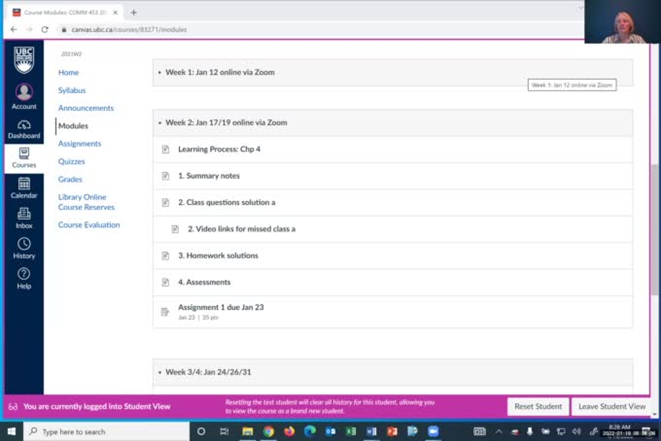Click the Cortana circle taskbar button
The height and width of the screenshot is (441, 661).
point(201,431)
